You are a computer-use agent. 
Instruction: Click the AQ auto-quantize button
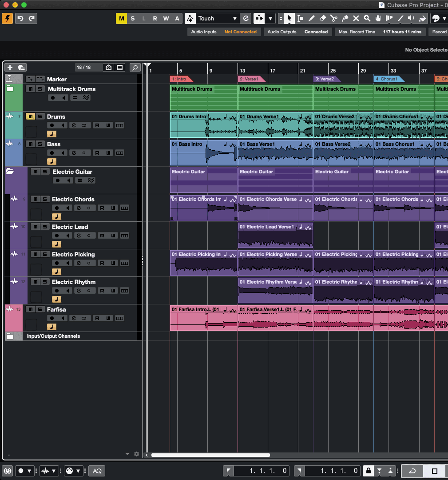tap(97, 471)
